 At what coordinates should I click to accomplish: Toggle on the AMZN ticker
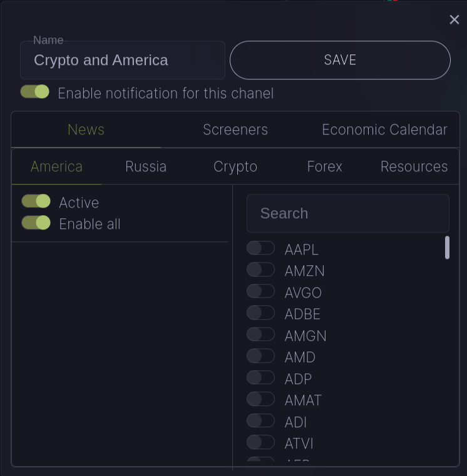pos(260,270)
